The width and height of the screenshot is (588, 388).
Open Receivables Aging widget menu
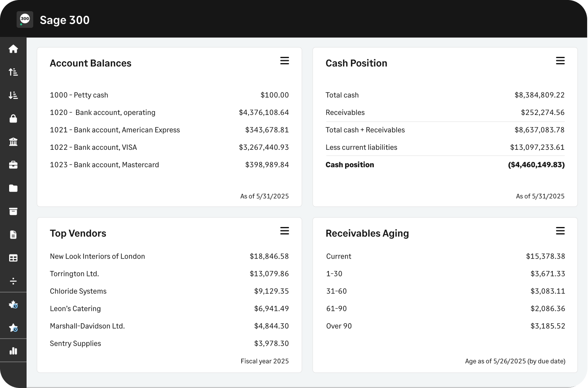pos(560,231)
